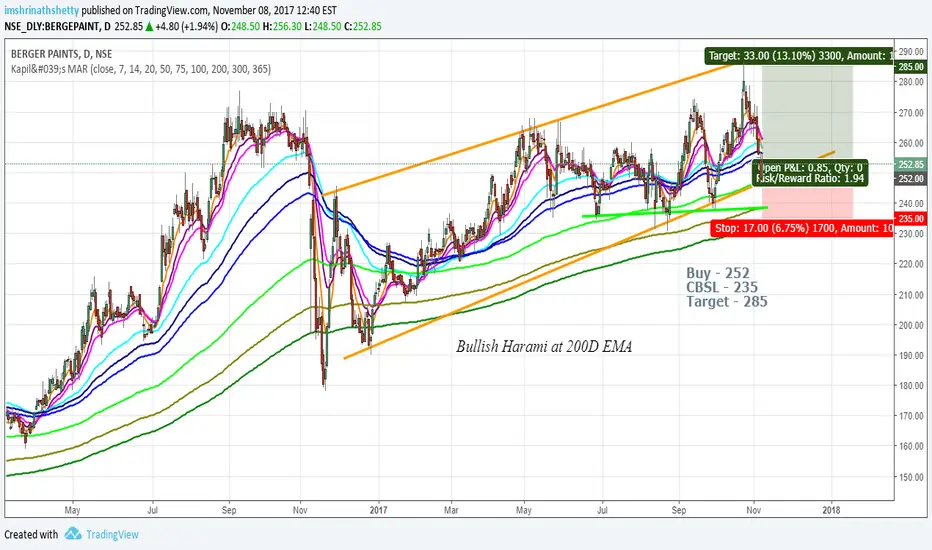Click the TradingView logo icon at bottom

pyautogui.click(x=73, y=533)
